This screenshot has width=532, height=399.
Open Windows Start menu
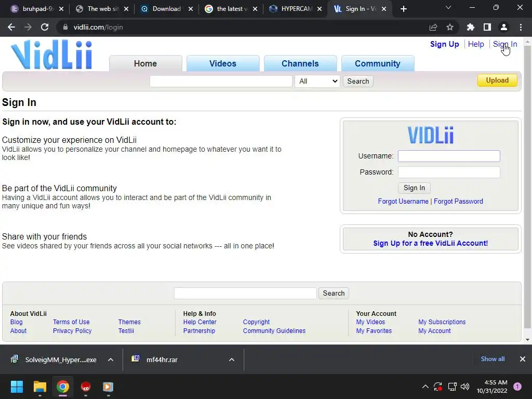point(17,387)
